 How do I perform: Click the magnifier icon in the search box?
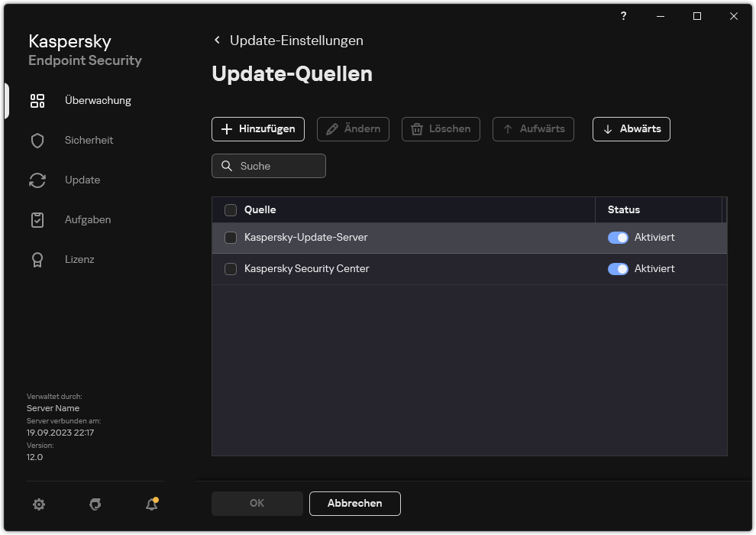[x=227, y=166]
